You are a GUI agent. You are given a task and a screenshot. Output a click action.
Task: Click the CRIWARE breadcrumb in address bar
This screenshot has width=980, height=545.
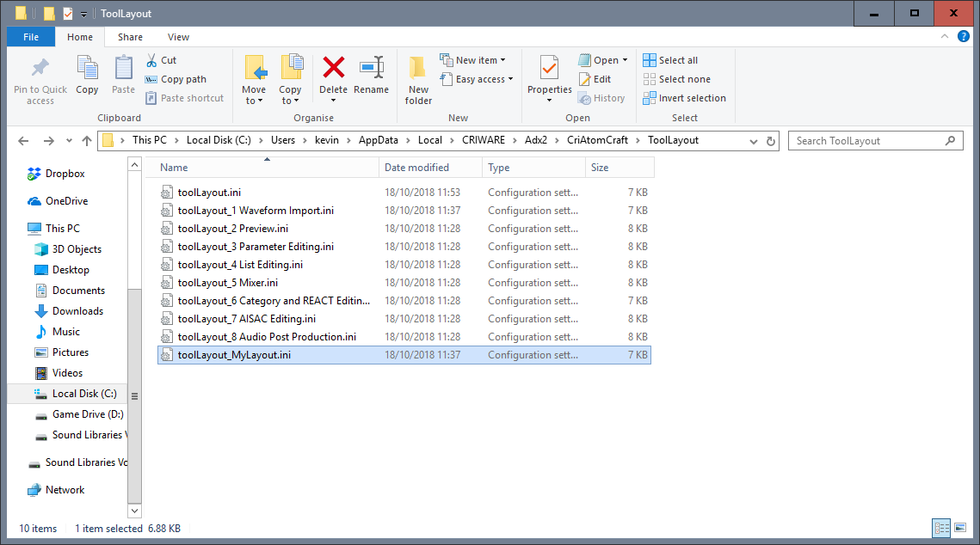point(484,140)
